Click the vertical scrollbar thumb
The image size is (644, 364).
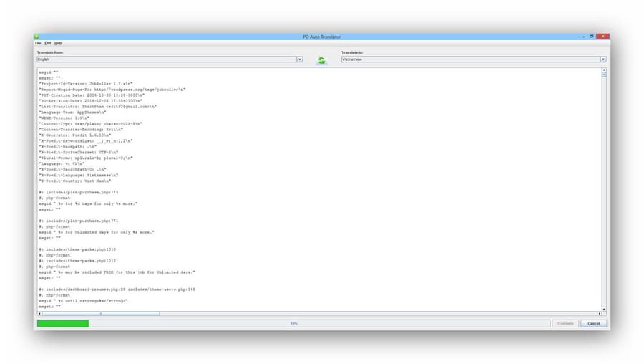tap(604, 75)
